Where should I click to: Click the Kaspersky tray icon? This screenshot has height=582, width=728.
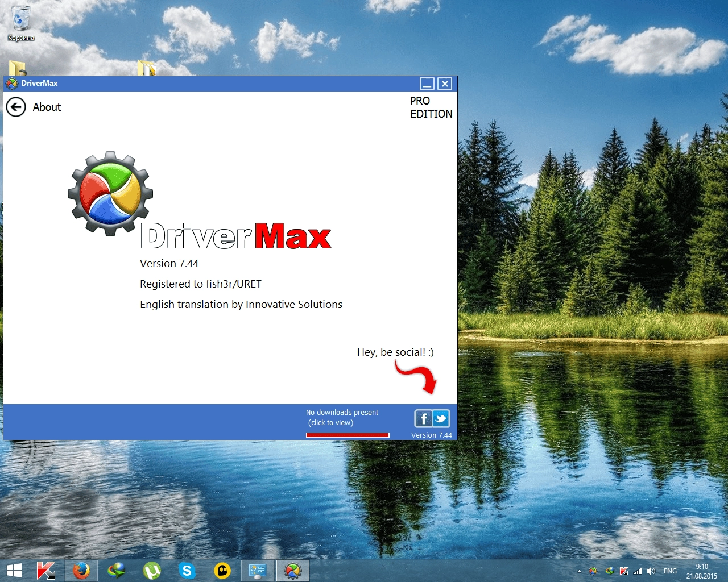coord(624,571)
